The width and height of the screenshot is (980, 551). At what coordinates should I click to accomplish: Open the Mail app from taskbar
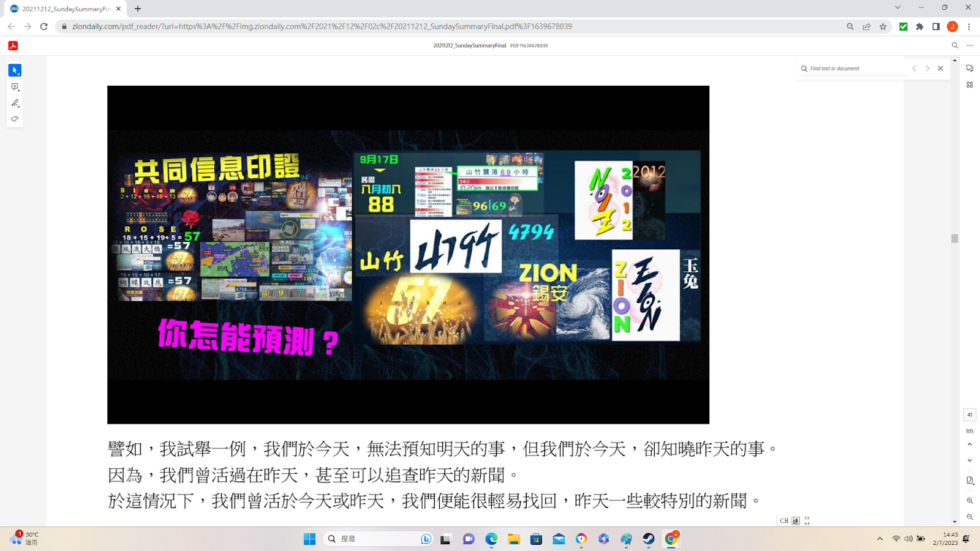click(x=559, y=539)
